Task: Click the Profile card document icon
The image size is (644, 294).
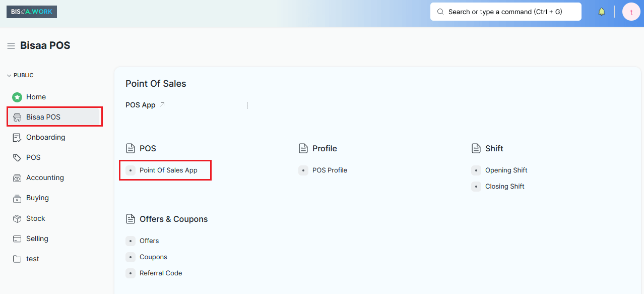Action: [x=303, y=148]
